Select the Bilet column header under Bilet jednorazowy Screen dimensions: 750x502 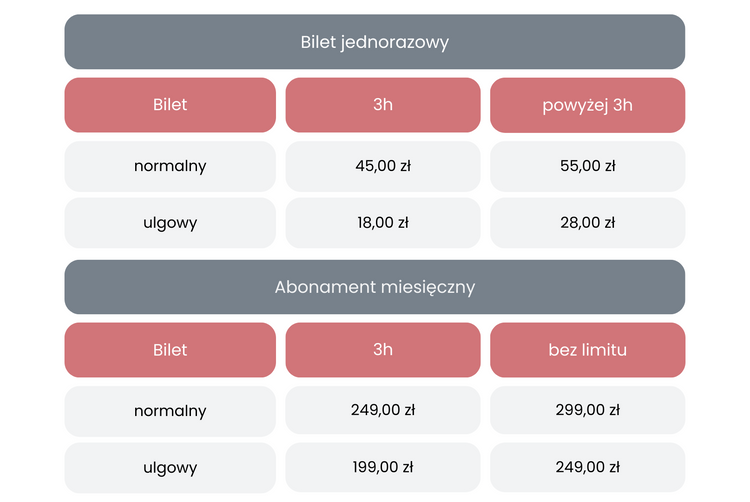click(170, 105)
